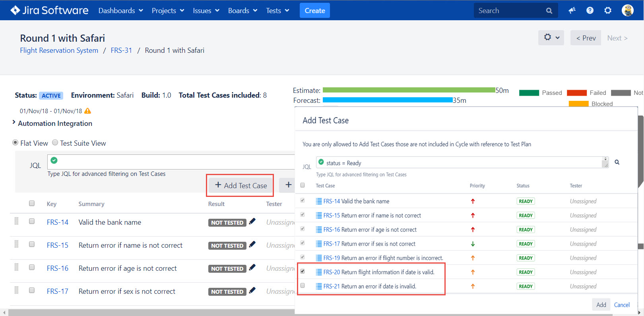Click the priority arrow of FRS-17 in dialog
This screenshot has width=644, height=316.
tap(473, 244)
